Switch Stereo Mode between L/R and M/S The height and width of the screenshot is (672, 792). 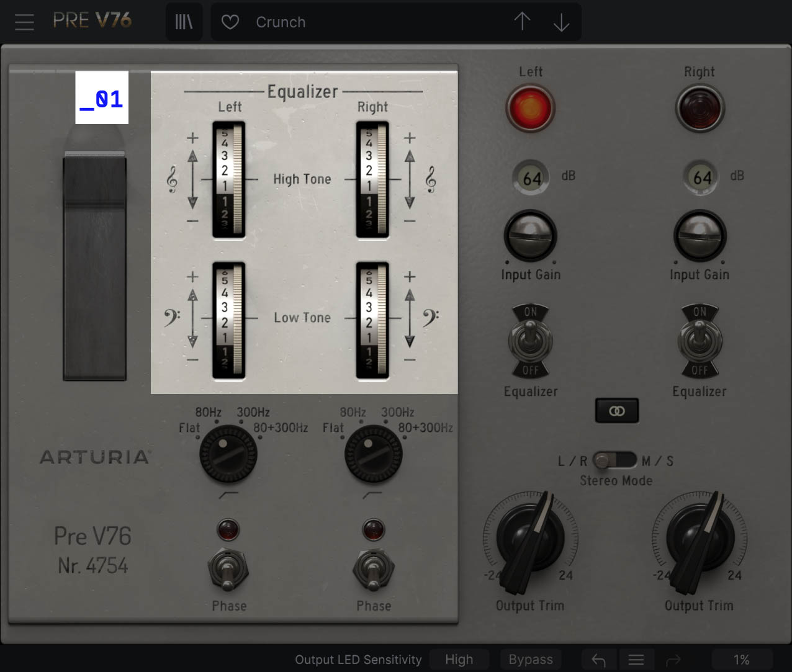tap(614, 460)
